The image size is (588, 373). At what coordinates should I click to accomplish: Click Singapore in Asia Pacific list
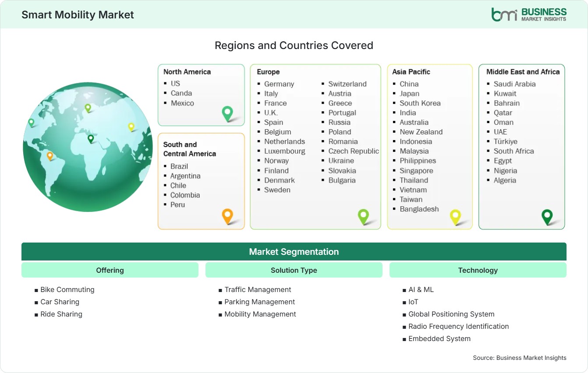tap(416, 171)
